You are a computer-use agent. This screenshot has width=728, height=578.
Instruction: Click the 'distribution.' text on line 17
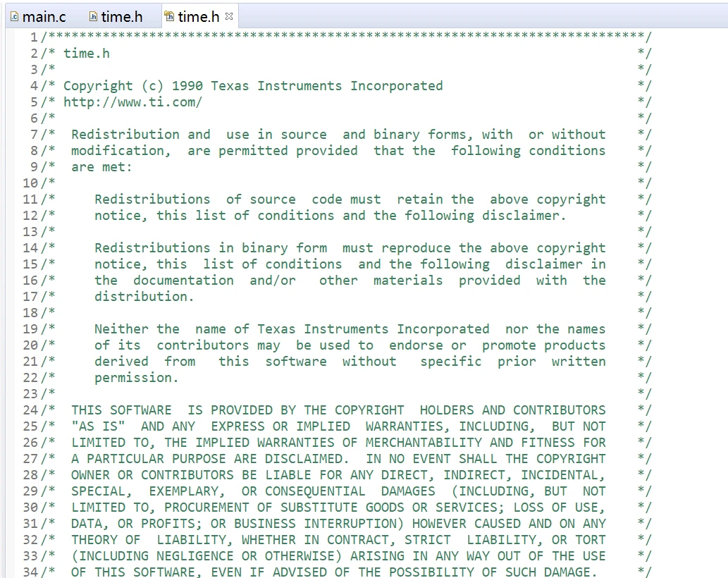pyautogui.click(x=144, y=297)
